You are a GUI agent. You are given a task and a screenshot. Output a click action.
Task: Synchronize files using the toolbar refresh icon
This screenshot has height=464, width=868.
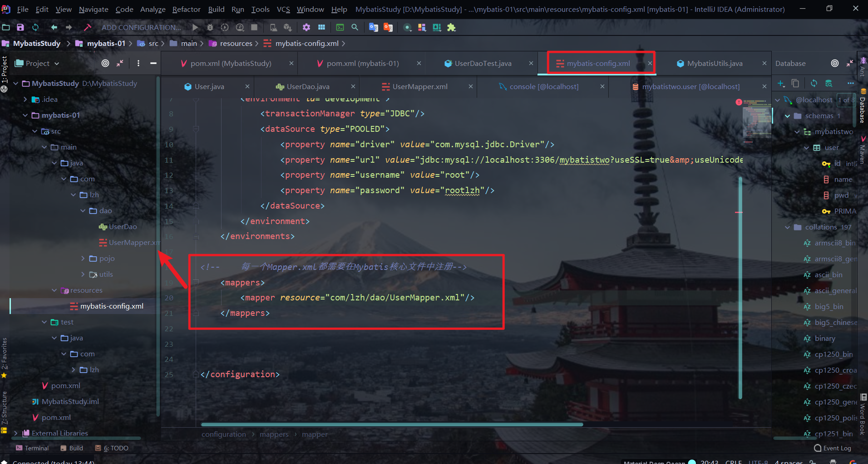coord(35,27)
